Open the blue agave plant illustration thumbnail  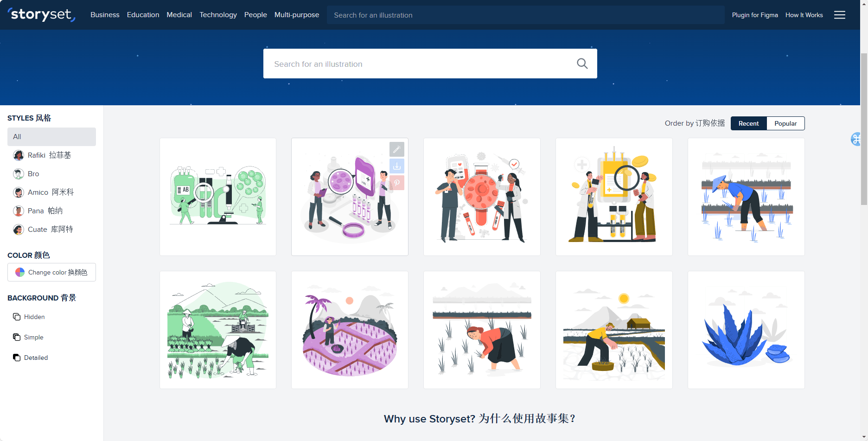pos(746,330)
